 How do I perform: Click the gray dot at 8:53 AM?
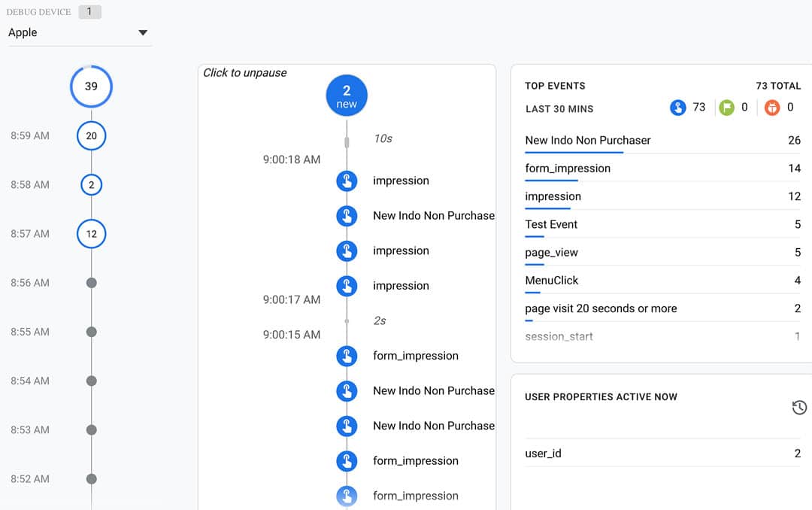[91, 430]
